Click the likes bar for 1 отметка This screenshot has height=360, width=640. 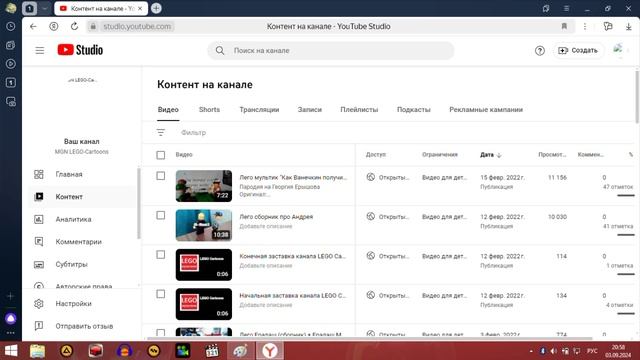coord(625,274)
